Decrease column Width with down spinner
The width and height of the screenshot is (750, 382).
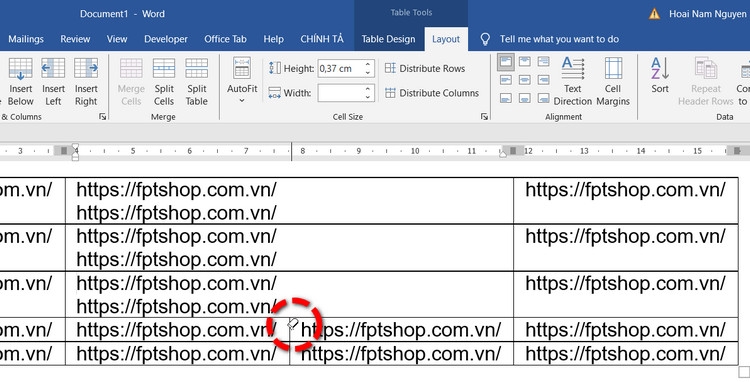368,97
